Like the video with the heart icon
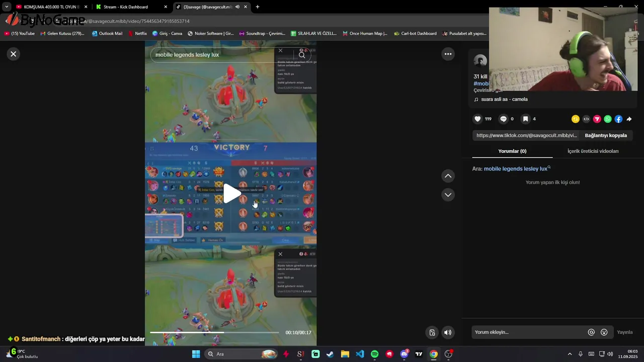This screenshot has height=362, width=644. click(x=477, y=119)
